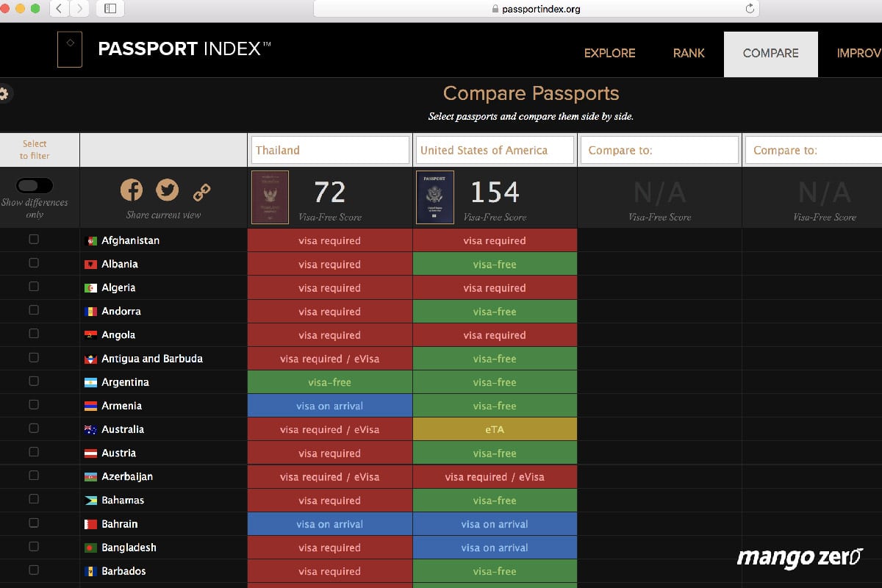Open the Austria country link
The width and height of the screenshot is (882, 588).
pyautogui.click(x=118, y=453)
